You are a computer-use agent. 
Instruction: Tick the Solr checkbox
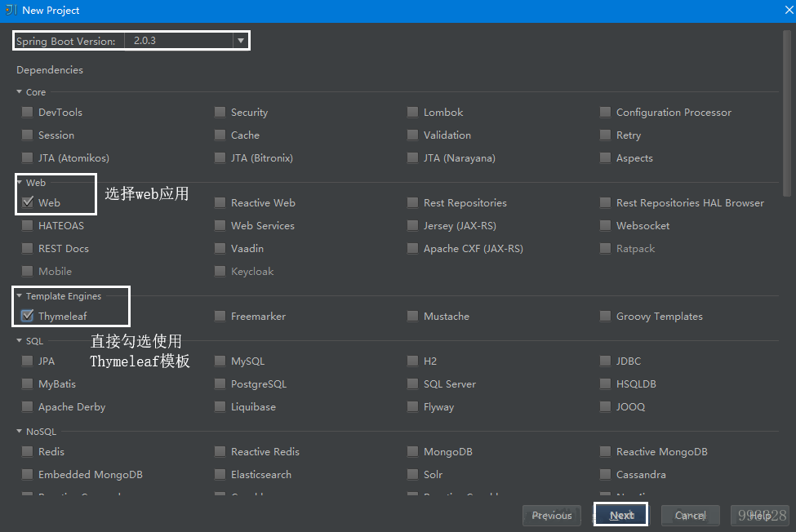click(413, 474)
